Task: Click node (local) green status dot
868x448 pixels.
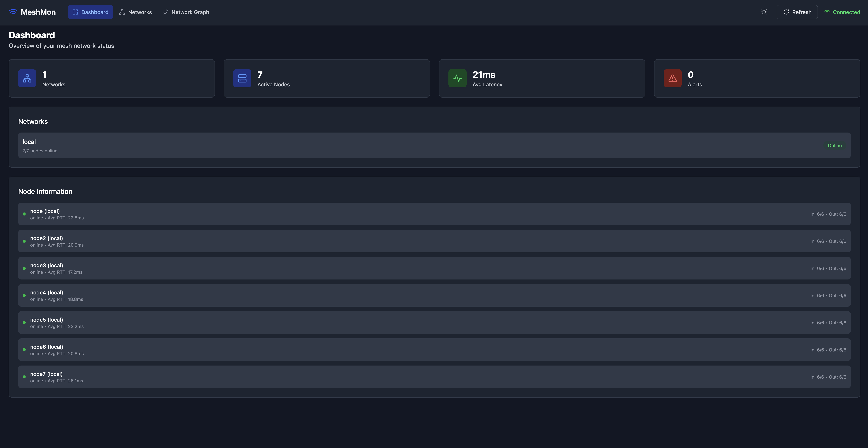Action: coord(24,214)
